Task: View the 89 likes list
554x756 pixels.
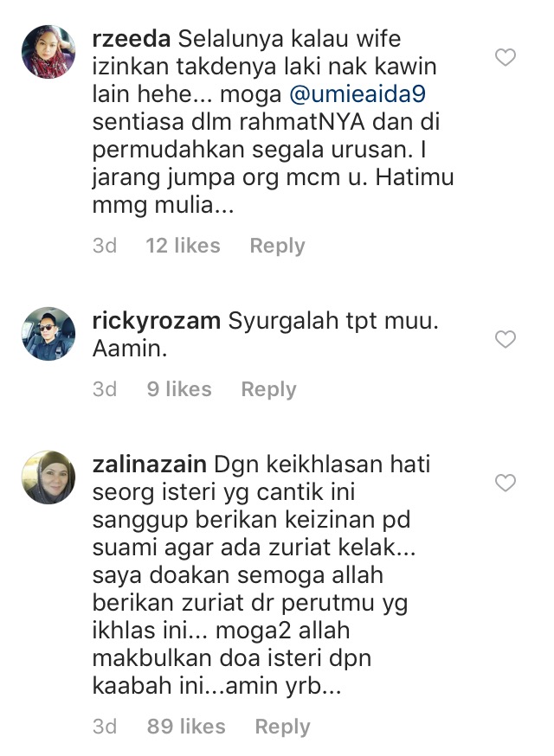Action: coord(186,726)
